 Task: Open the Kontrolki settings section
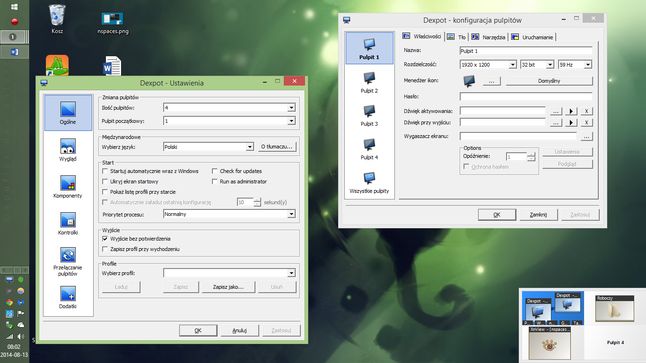point(68,223)
